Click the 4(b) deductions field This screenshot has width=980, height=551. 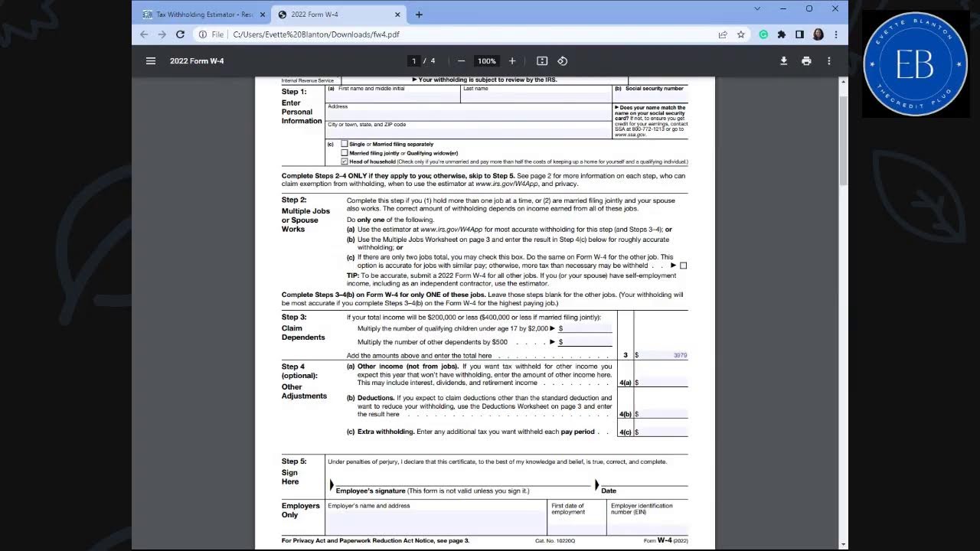pos(663,414)
